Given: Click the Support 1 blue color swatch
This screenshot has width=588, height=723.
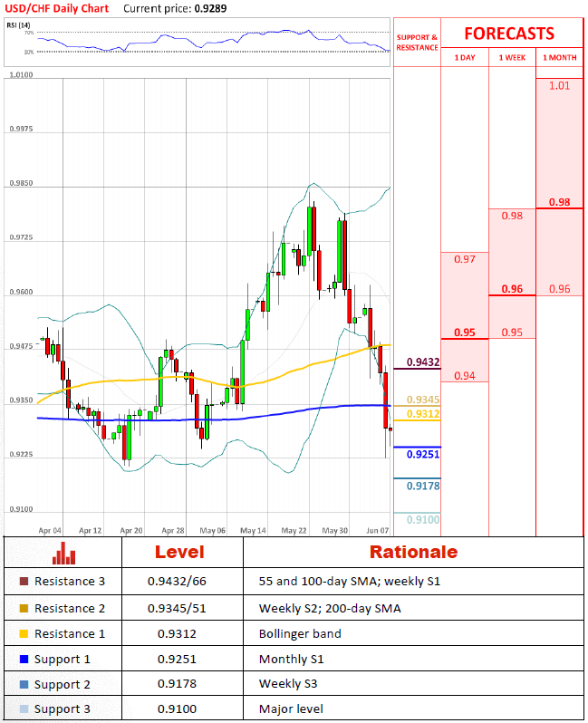Looking at the screenshot, I should click(x=24, y=660).
